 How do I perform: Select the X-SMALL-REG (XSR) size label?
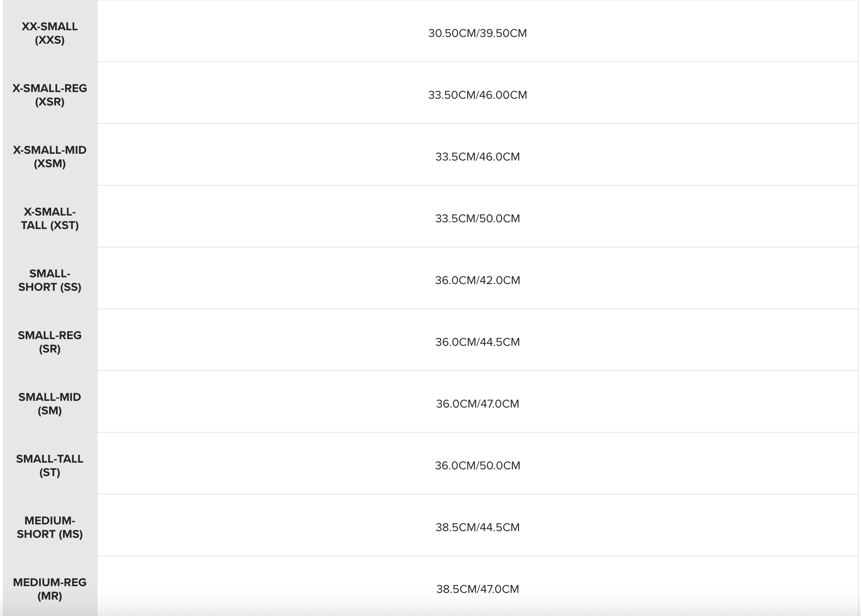pyautogui.click(x=50, y=95)
